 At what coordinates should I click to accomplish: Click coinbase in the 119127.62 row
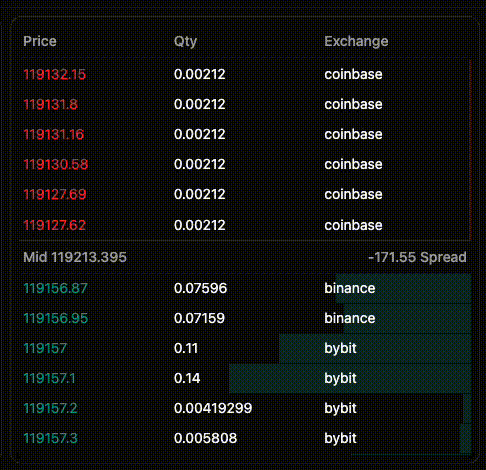point(353,225)
